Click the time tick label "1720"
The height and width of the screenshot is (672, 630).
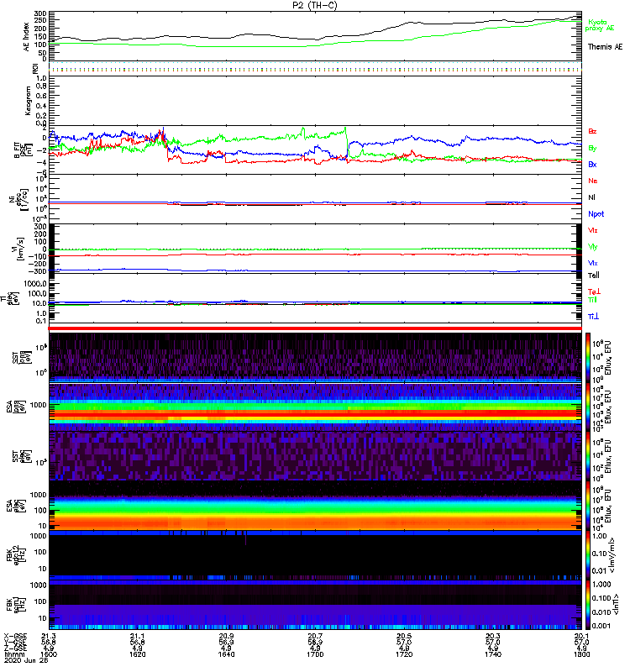[404, 654]
